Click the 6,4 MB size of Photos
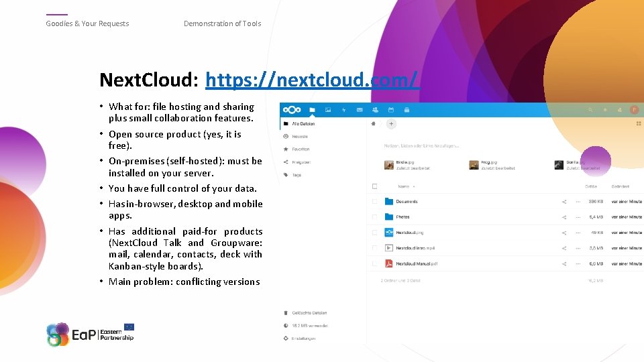This screenshot has height=362, width=644. 596,217
